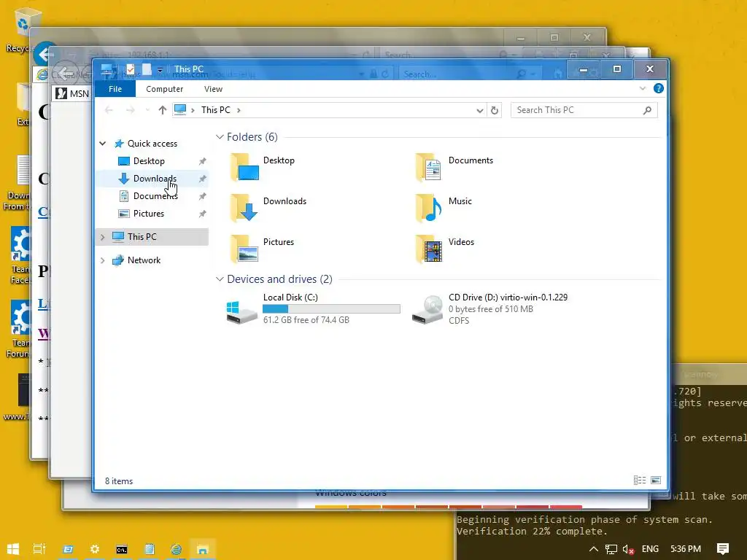Select the Videos folder icon
Viewport: 747px width, 560px height.
click(x=429, y=249)
